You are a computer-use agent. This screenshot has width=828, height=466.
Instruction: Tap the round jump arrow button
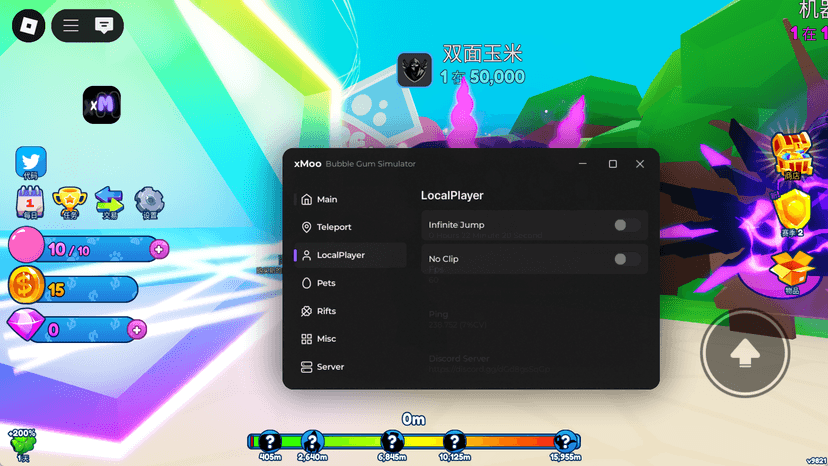744,354
